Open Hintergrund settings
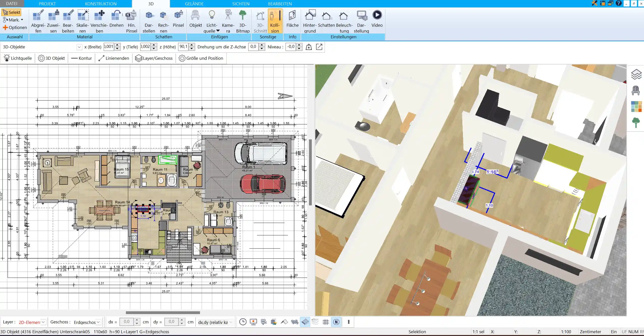 coord(310,21)
